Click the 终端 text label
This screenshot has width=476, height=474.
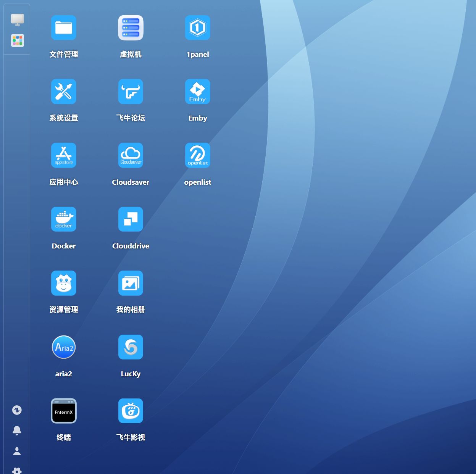[64, 437]
